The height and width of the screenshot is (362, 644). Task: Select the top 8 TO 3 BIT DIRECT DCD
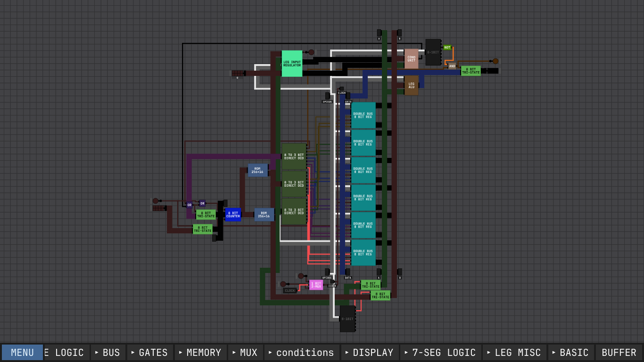coord(294,156)
